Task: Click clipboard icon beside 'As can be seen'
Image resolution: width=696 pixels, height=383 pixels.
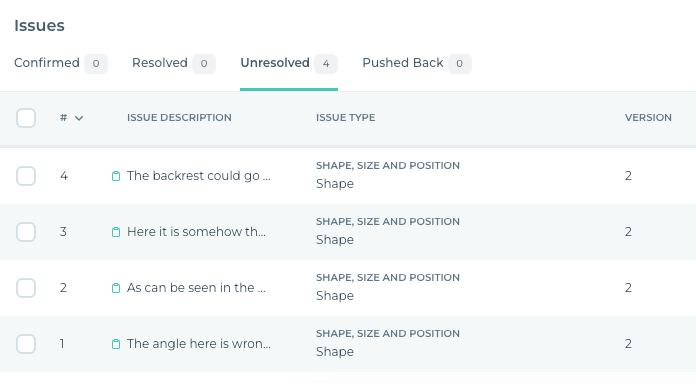Action: pyautogui.click(x=116, y=288)
